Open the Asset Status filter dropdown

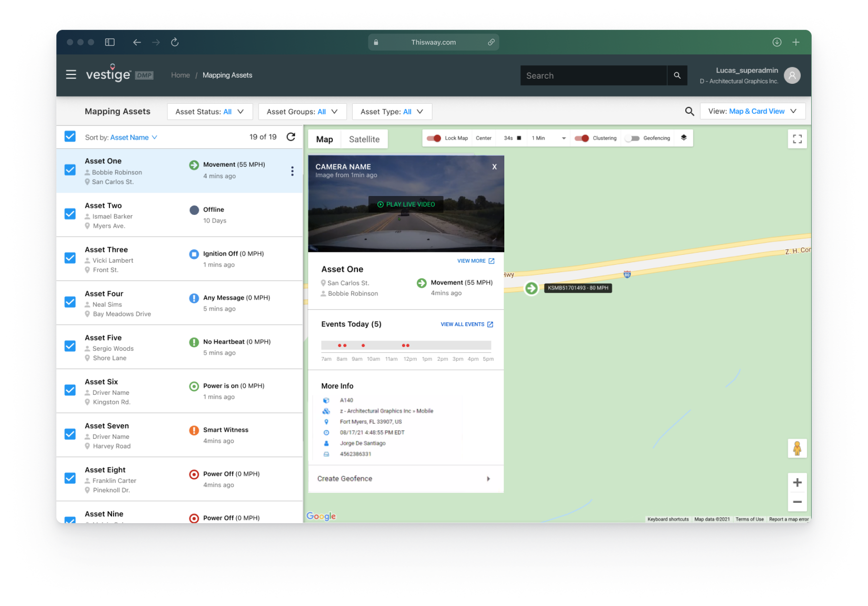click(210, 112)
